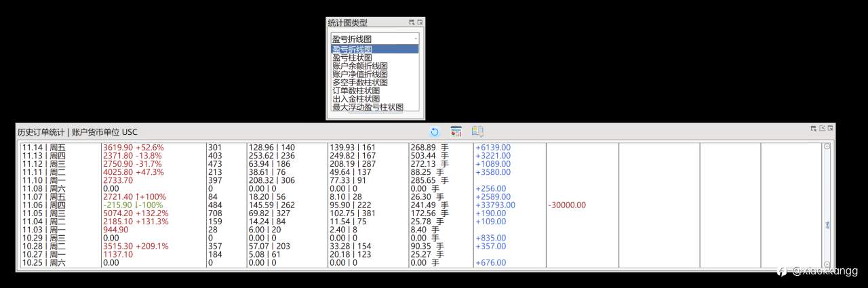The width and height of the screenshot is (868, 288).
Task: Select the row 11.05 | 周三
Action: [x=420, y=213]
